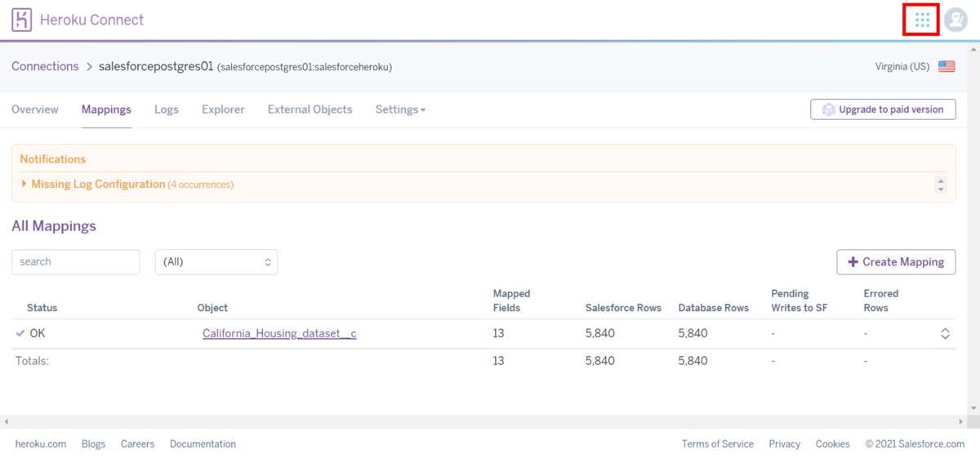
Task: Click the Errored Rows column header
Action: pyautogui.click(x=881, y=301)
